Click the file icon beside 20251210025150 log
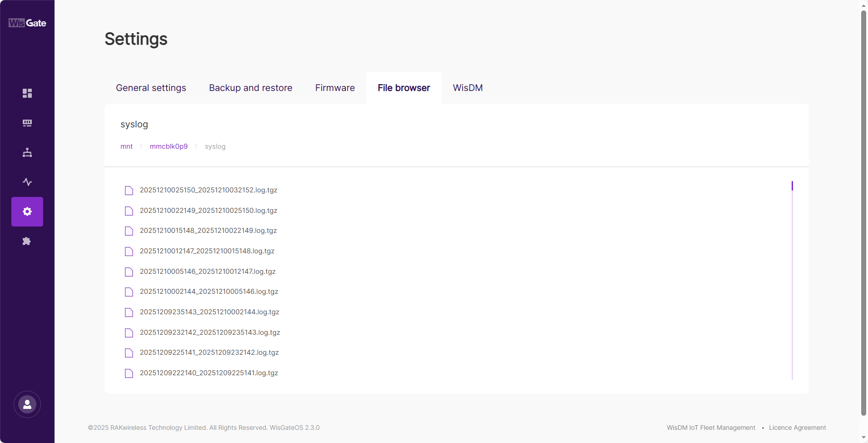The height and width of the screenshot is (443, 868). [x=129, y=190]
